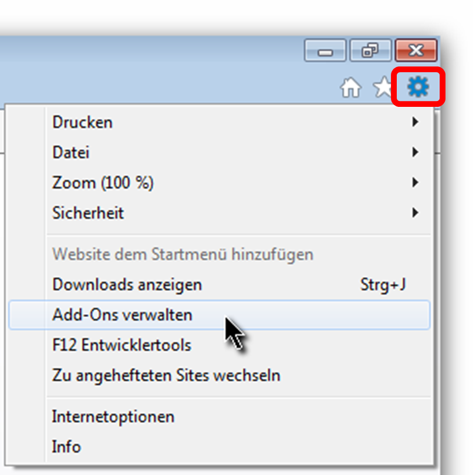This screenshot has width=476, height=475.
Task: Select Downloads anzeigen
Action: click(219, 285)
